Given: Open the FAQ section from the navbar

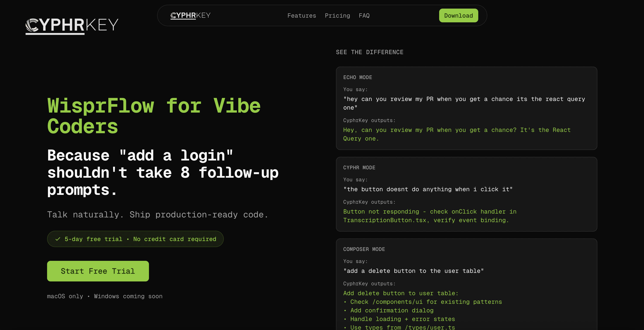Looking at the screenshot, I should click(x=364, y=15).
